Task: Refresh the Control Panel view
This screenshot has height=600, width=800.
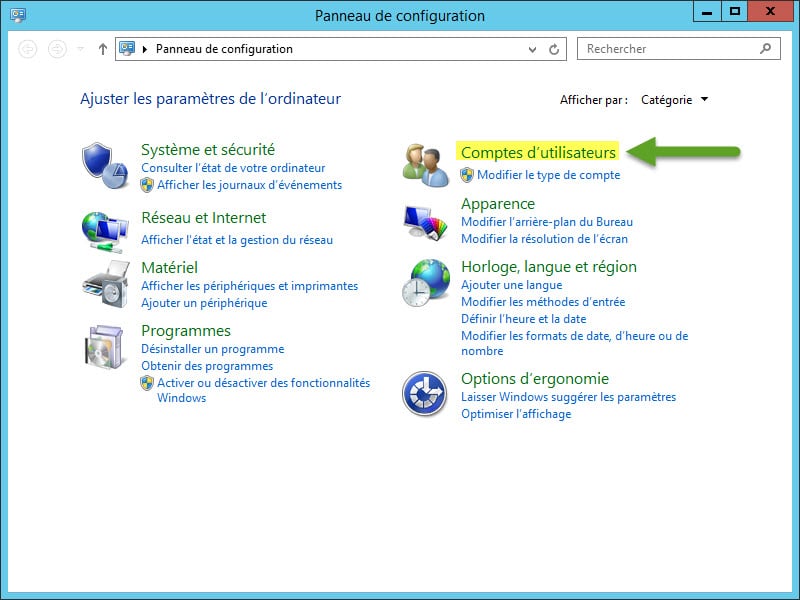Action: click(x=554, y=49)
